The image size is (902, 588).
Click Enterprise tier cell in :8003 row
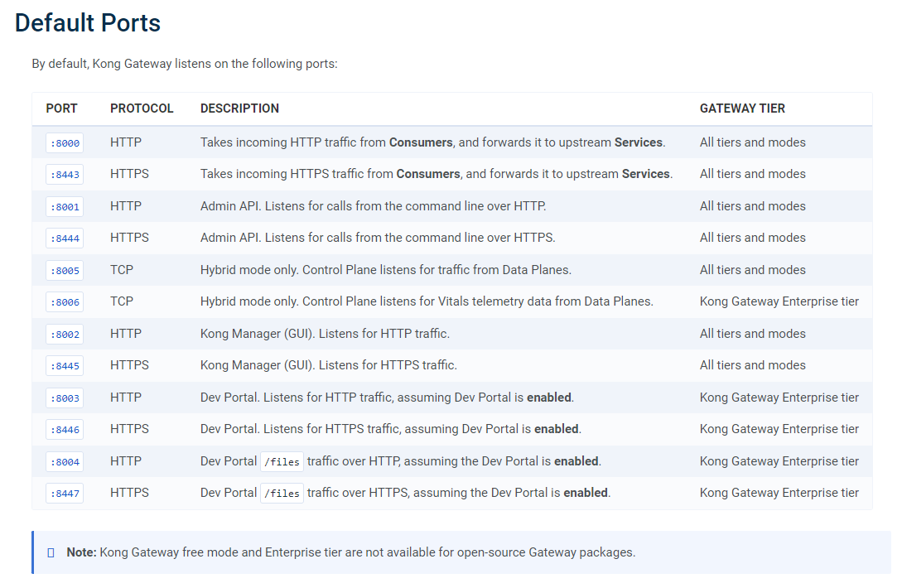tap(779, 398)
